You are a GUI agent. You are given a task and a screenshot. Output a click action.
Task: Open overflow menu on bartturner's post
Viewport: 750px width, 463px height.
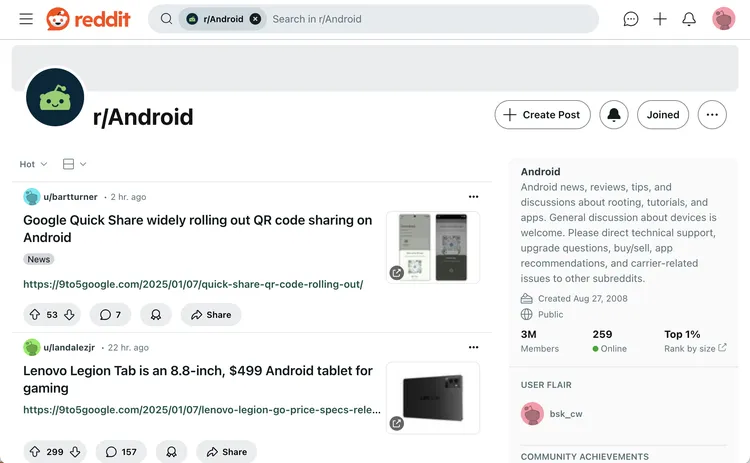coord(473,197)
